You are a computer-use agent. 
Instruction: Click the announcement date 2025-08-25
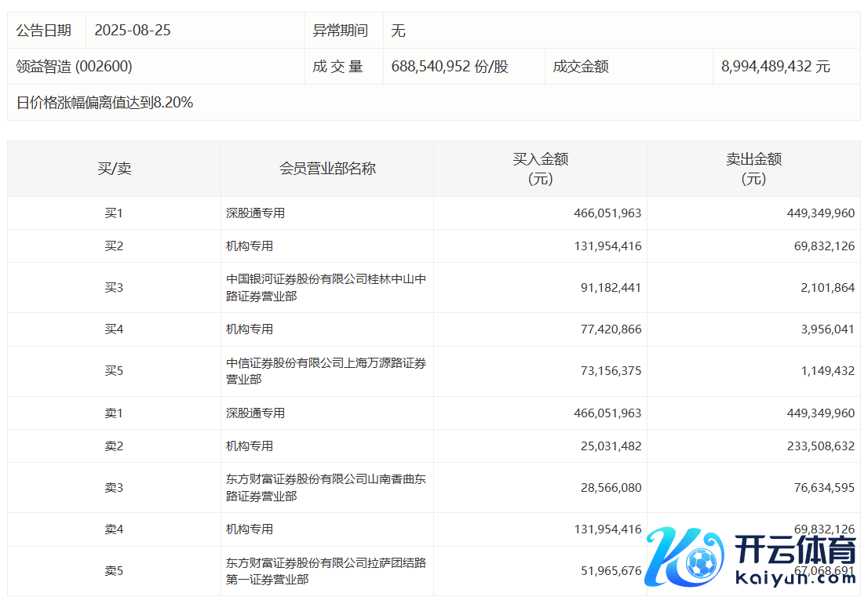coord(133,31)
